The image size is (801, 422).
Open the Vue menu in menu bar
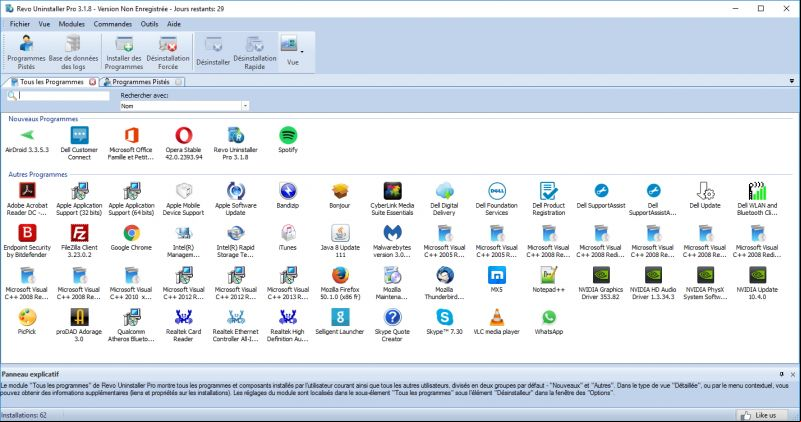(44, 24)
